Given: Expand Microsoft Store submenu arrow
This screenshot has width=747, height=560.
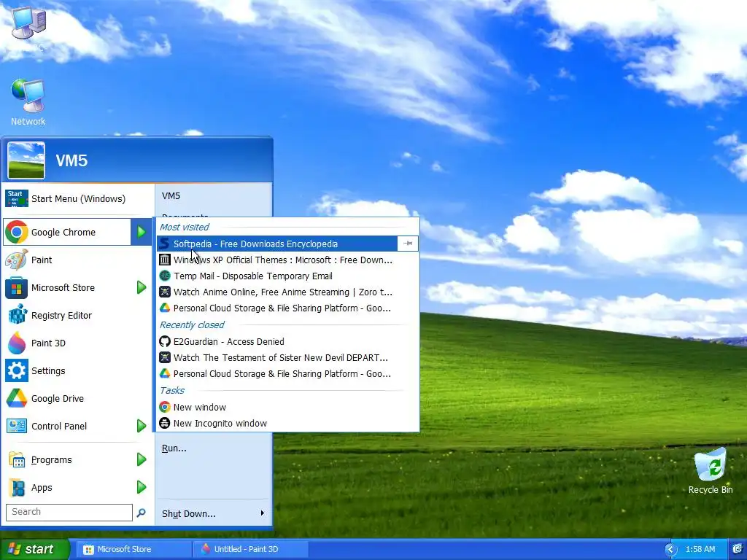Looking at the screenshot, I should pyautogui.click(x=142, y=287).
